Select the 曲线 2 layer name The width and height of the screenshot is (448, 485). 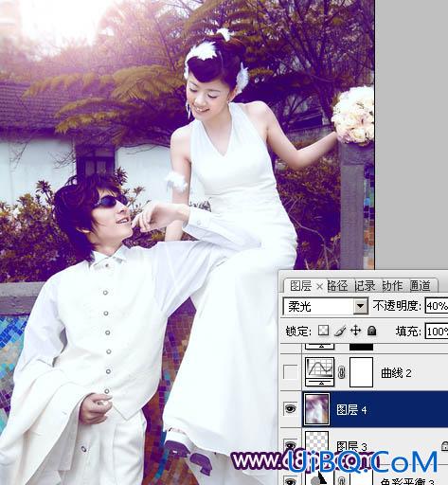coord(396,373)
